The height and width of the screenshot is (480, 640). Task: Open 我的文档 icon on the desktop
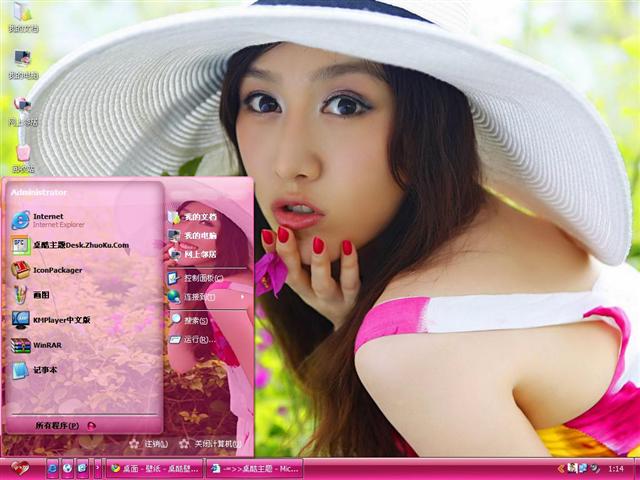pos(23,16)
